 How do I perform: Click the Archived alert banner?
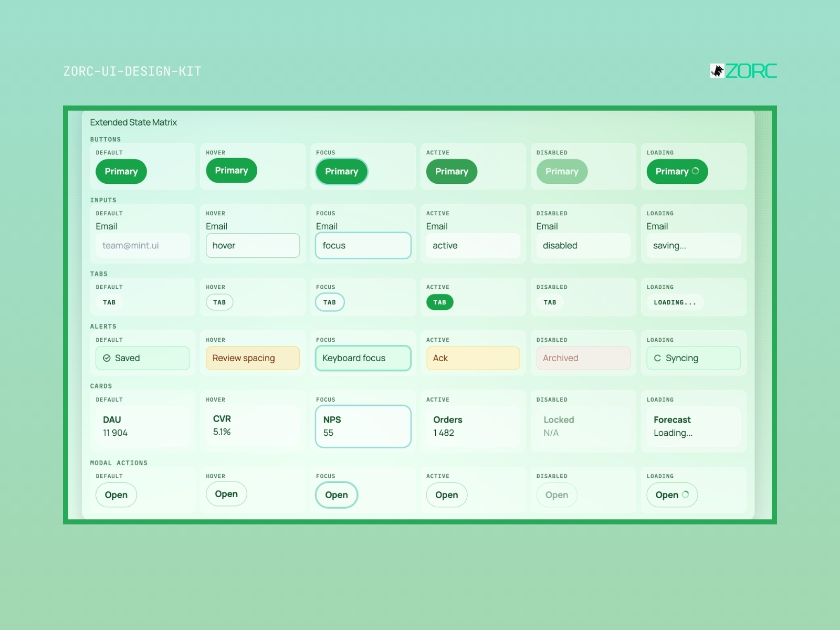583,358
